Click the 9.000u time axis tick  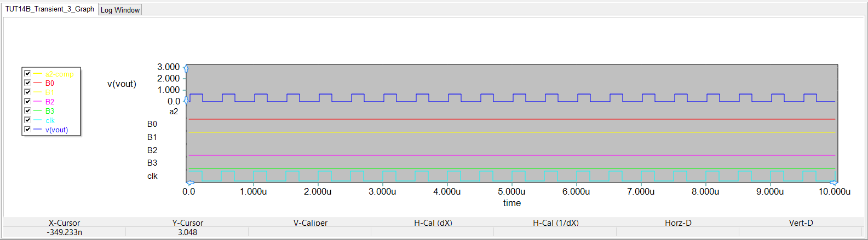(770, 191)
